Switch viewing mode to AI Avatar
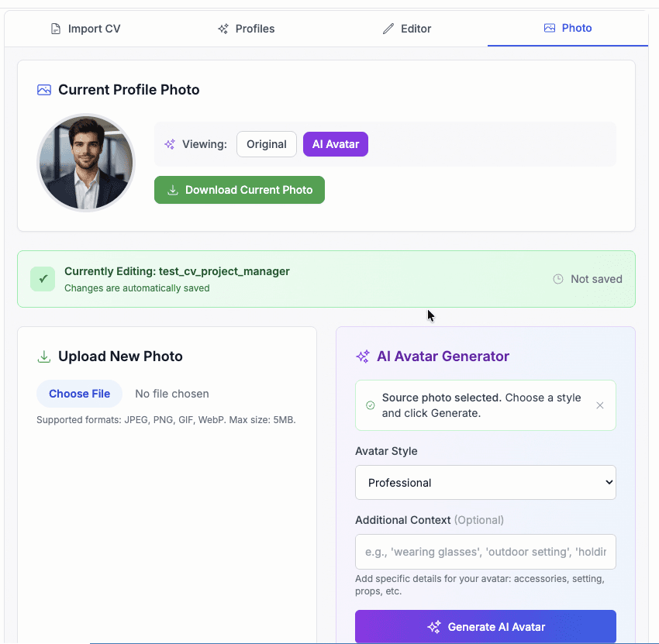The image size is (659, 644). [336, 144]
